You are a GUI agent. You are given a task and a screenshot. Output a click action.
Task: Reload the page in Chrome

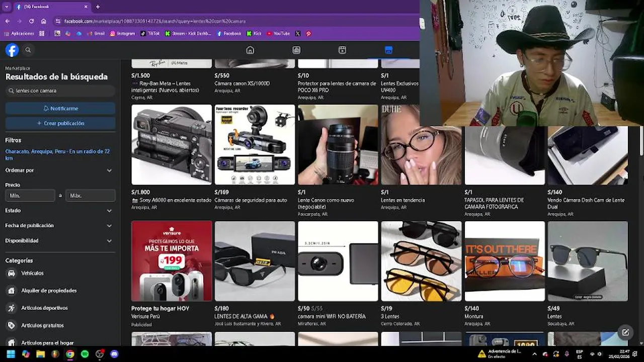click(x=31, y=21)
